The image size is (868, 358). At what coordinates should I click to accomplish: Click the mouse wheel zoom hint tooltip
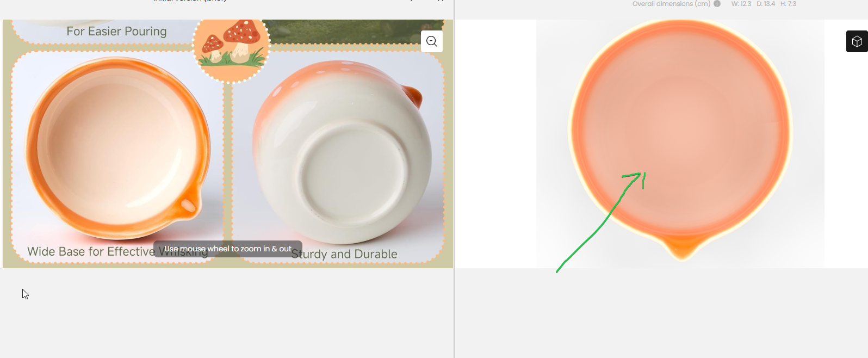(x=228, y=249)
